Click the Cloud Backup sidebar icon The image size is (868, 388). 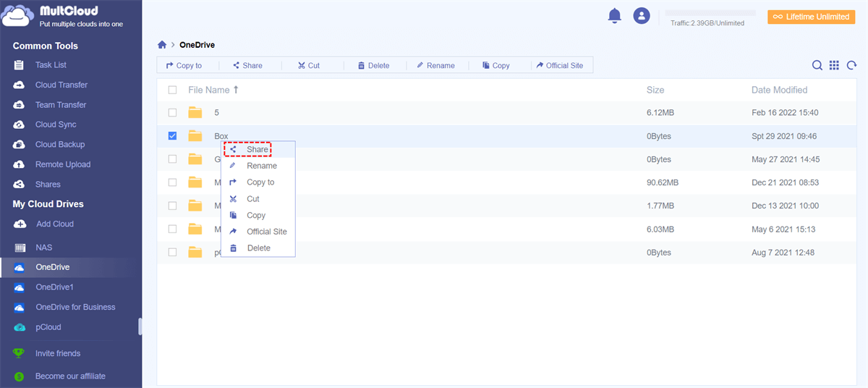(20, 144)
